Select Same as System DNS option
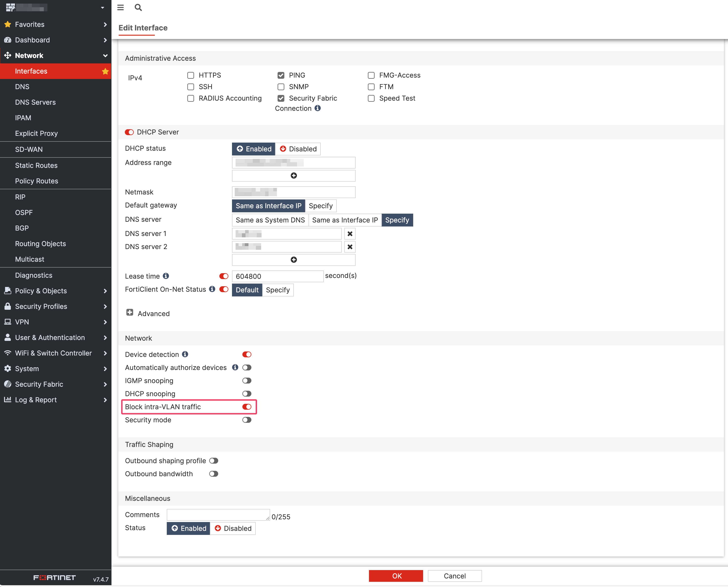This screenshot has height=587, width=728. [x=270, y=220]
